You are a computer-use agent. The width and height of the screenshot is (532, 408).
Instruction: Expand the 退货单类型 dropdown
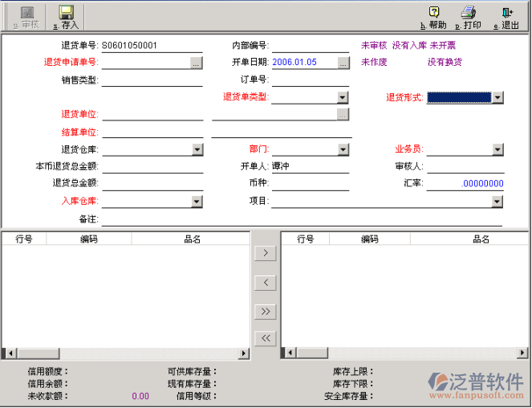point(343,97)
